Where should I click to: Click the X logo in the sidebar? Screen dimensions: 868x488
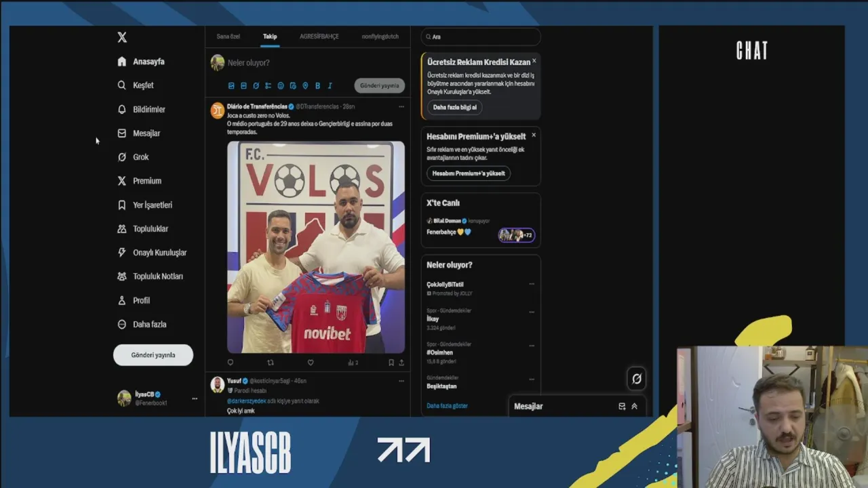tap(122, 37)
